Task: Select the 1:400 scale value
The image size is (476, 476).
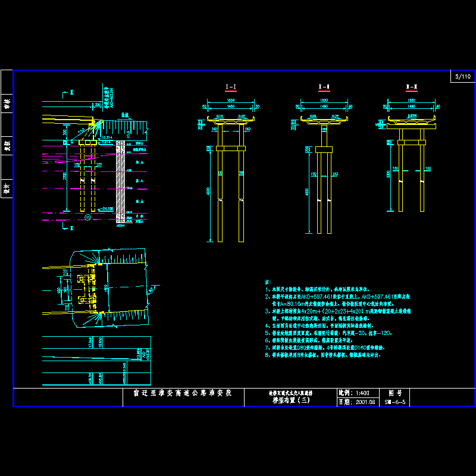Action: (361, 393)
